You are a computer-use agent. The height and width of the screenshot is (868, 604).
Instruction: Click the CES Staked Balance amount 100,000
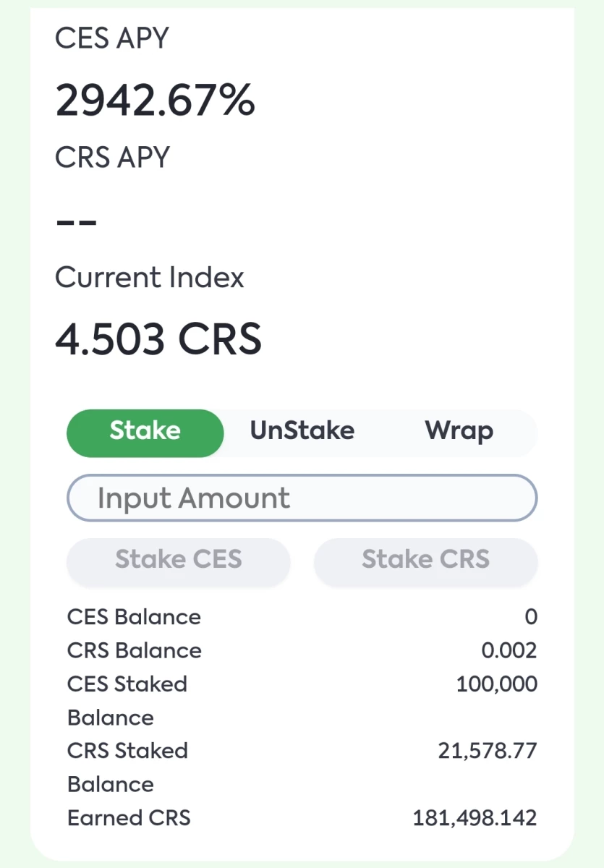pos(497,684)
